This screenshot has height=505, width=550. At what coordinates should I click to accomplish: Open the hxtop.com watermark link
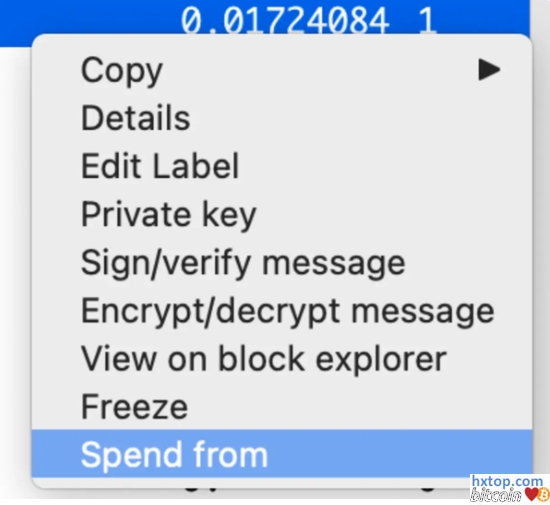coord(507,481)
